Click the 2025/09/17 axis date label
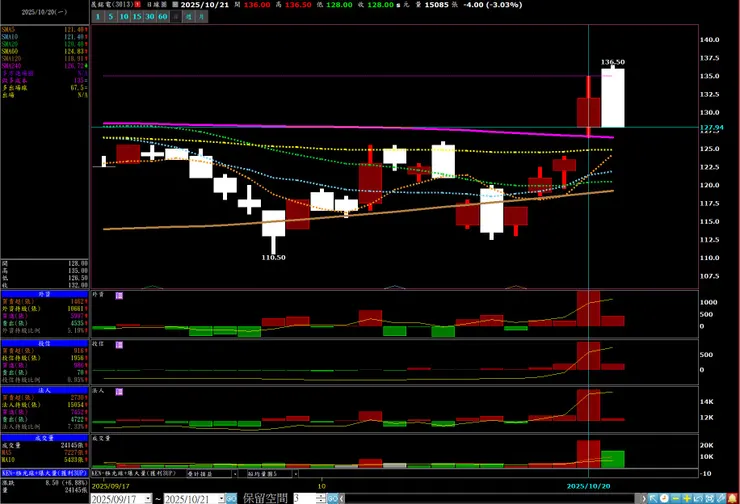 [110, 486]
